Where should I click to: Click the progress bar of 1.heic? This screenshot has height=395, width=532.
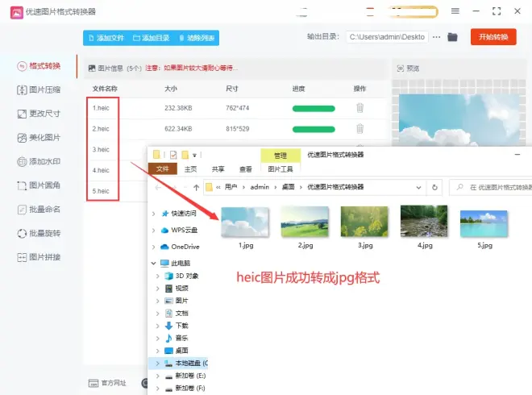click(314, 109)
